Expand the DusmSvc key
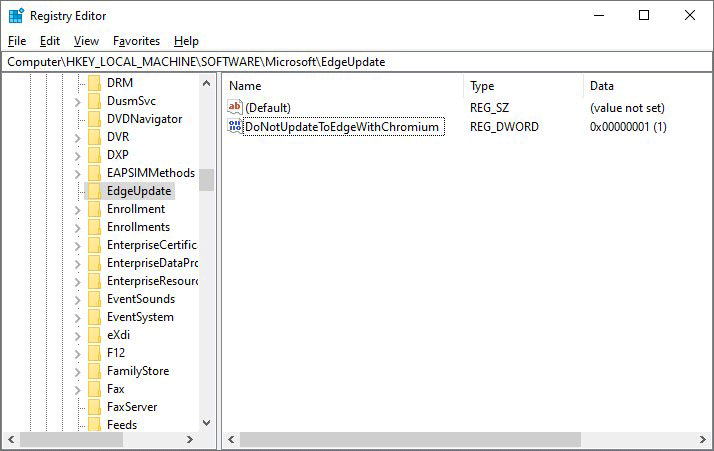Viewport: 714px width, 451px height. click(x=77, y=102)
